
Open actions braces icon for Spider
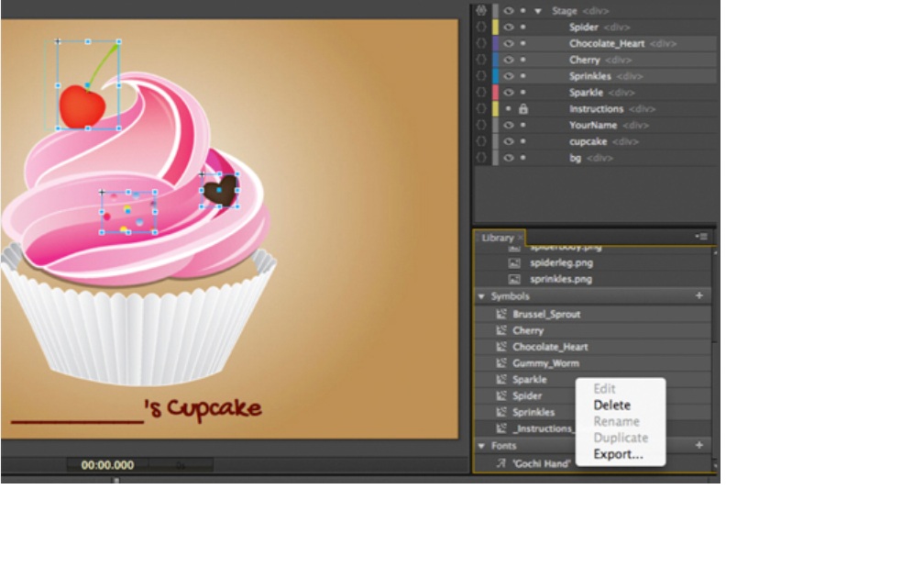pyautogui.click(x=480, y=28)
